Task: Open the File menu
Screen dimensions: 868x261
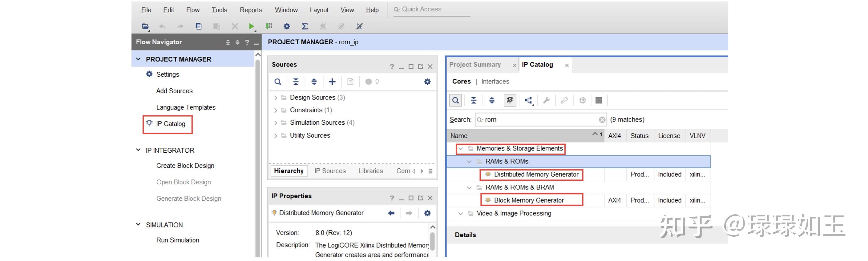Action: pos(146,10)
